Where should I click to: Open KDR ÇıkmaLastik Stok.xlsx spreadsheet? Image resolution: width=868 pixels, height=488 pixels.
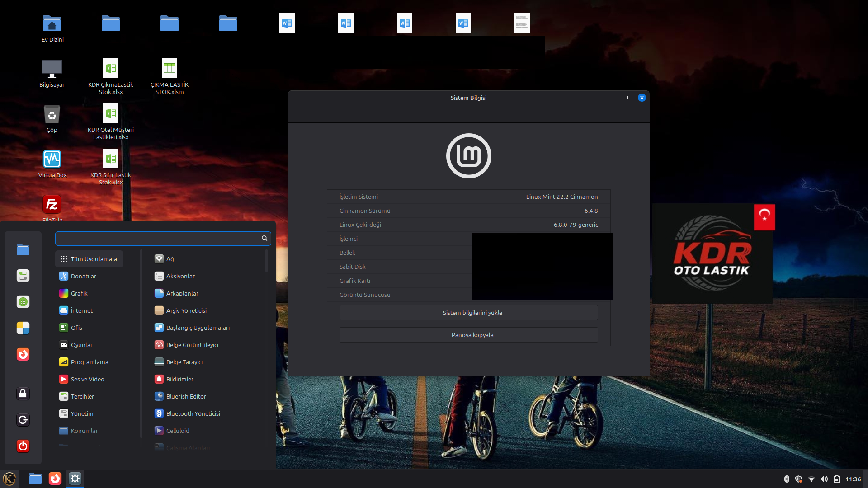110,69
